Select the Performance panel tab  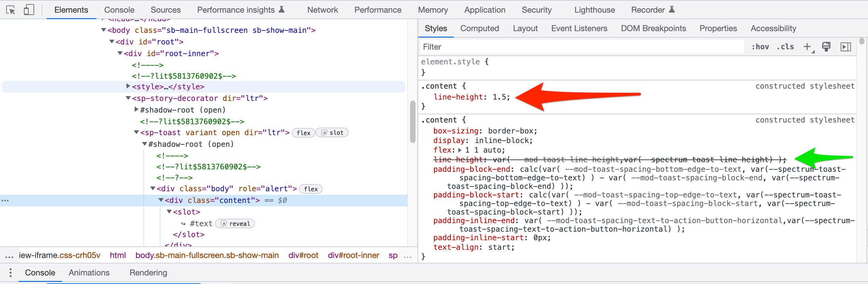pos(378,10)
